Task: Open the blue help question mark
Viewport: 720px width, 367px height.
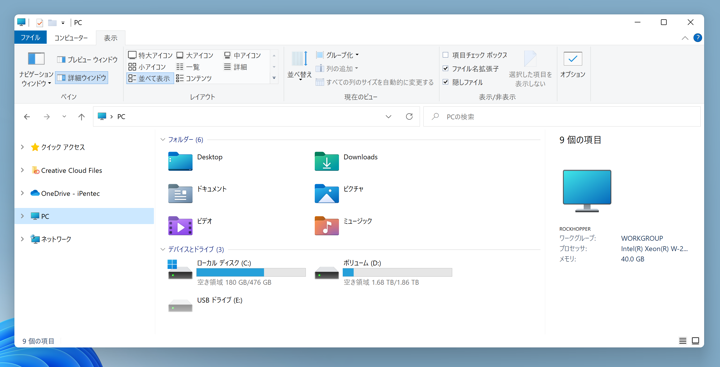Action: click(x=698, y=38)
